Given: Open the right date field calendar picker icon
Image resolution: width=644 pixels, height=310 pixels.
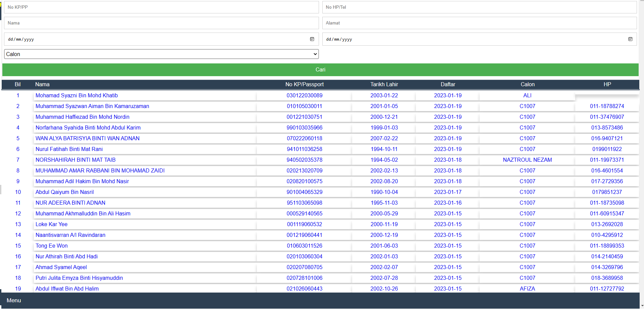Looking at the screenshot, I should click(x=630, y=39).
